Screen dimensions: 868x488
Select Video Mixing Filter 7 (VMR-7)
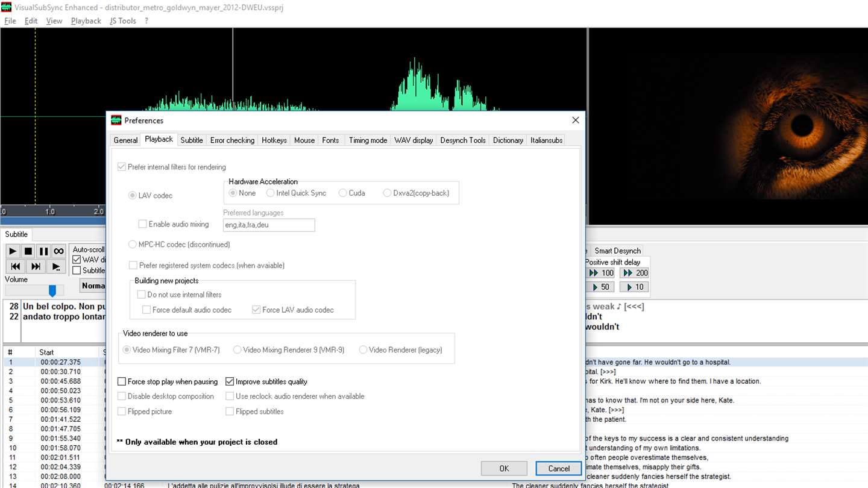tap(127, 349)
